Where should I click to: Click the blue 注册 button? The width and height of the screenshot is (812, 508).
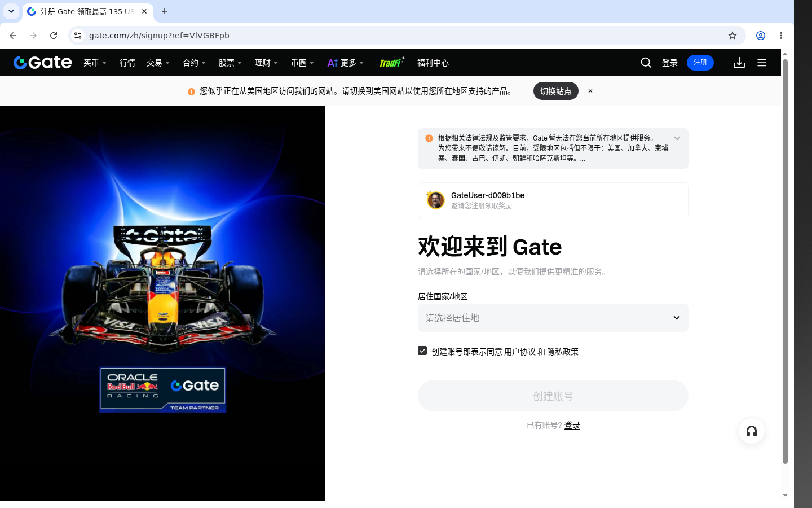[x=700, y=63]
